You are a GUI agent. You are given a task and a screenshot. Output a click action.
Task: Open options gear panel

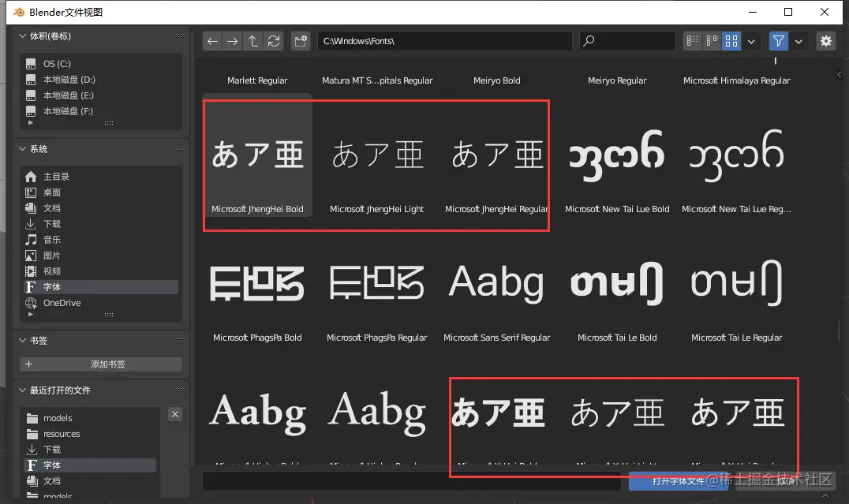click(x=825, y=41)
